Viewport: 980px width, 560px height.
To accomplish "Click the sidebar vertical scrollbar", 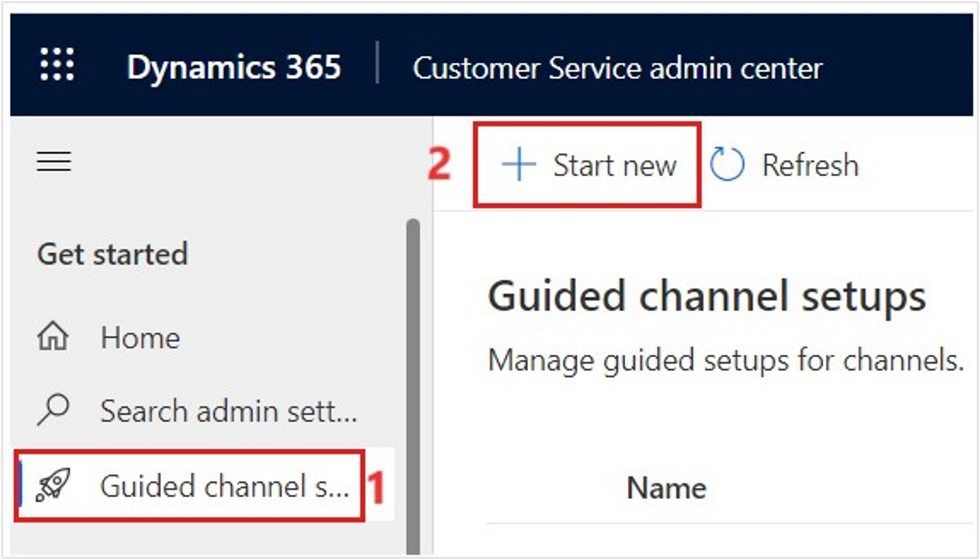I will point(413,386).
